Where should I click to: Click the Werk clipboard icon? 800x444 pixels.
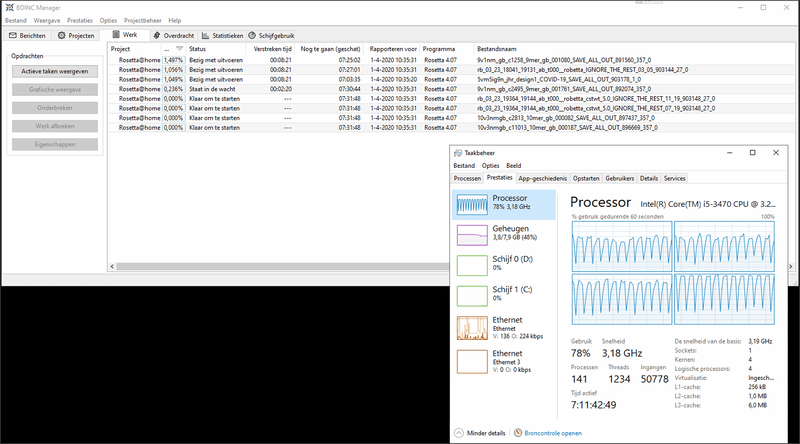(x=116, y=34)
